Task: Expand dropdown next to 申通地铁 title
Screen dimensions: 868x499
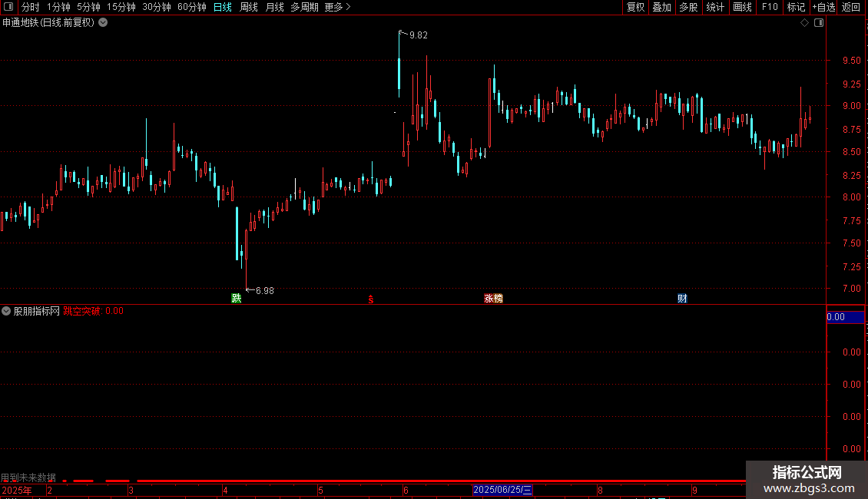Action: tap(103, 23)
